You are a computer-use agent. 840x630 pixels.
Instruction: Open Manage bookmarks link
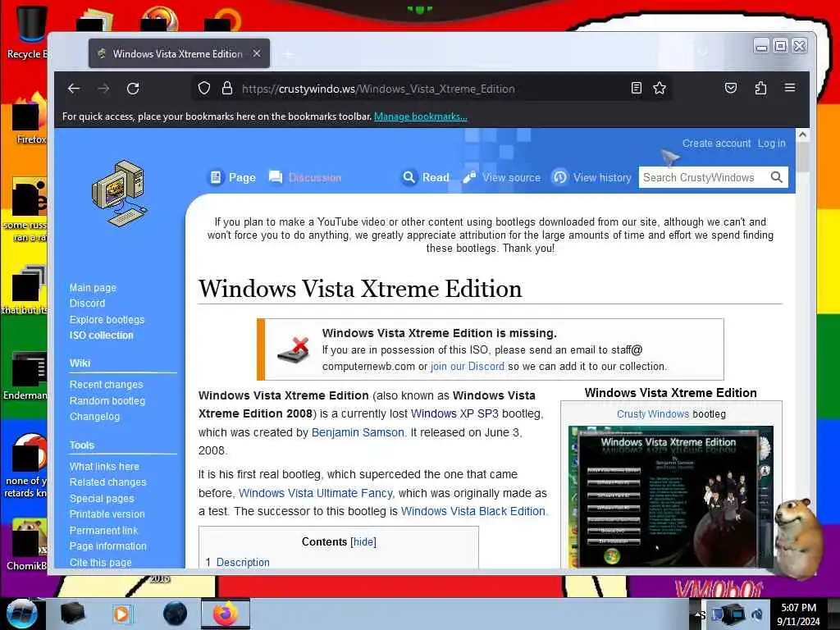point(421,116)
